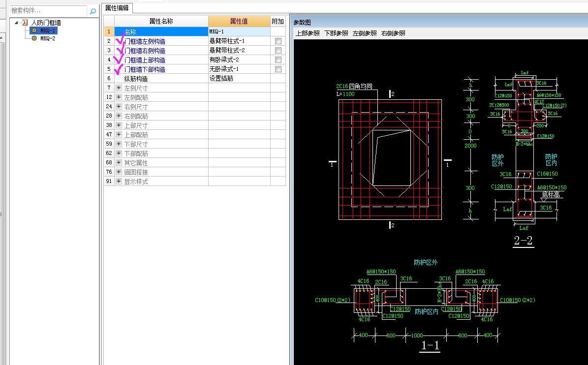The image size is (588, 365).
Task: Toggle the 附加 checkbox for 门框墙下部构造
Action: click(278, 69)
